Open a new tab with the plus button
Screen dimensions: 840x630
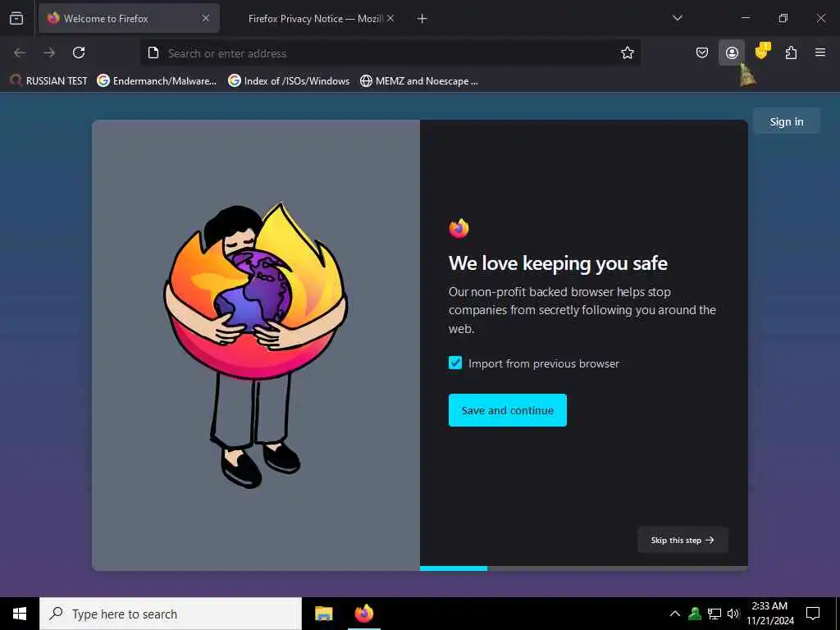coord(422,19)
